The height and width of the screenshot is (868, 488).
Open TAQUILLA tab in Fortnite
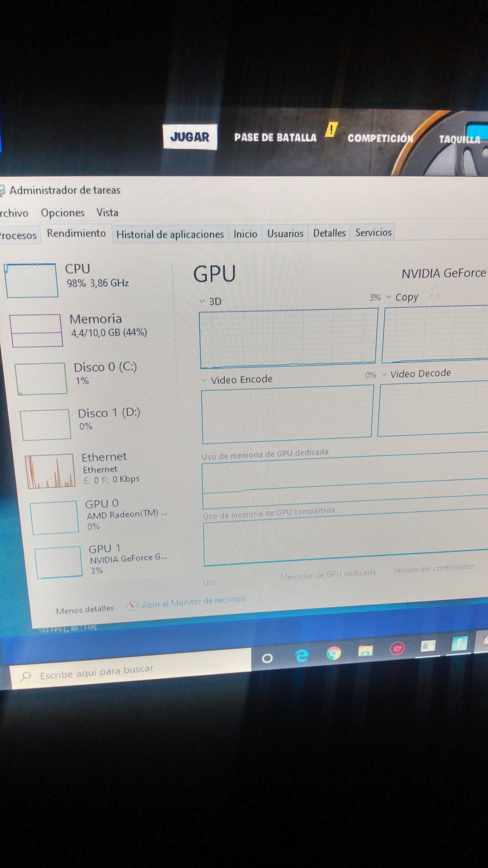point(459,139)
